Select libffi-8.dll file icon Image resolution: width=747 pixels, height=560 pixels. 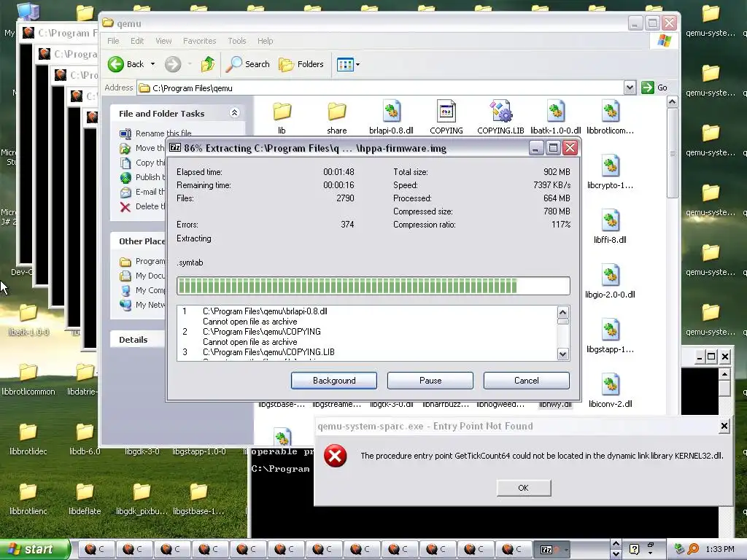coord(611,221)
